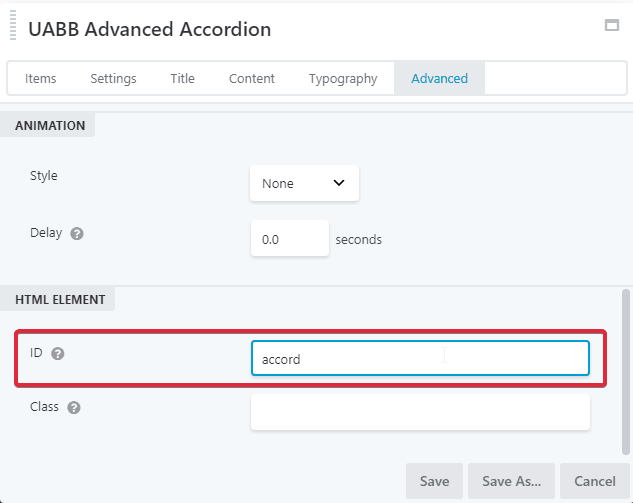Go to the Content tab
Viewport: 633px width, 503px height.
point(251,79)
